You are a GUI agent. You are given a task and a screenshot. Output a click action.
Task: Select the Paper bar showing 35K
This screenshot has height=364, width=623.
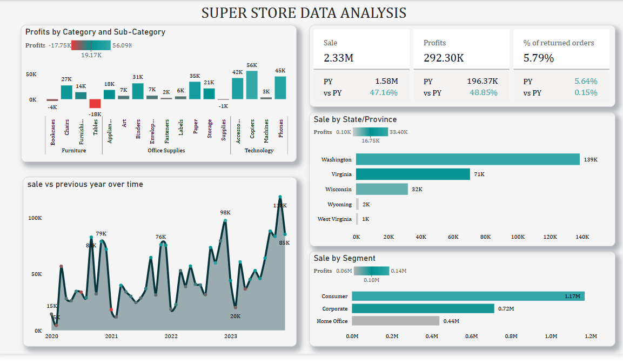[195, 90]
